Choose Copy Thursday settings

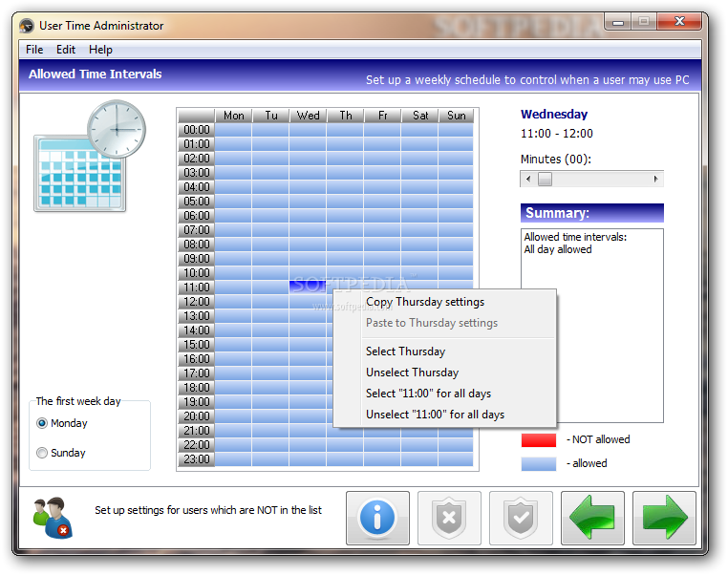(x=445, y=302)
